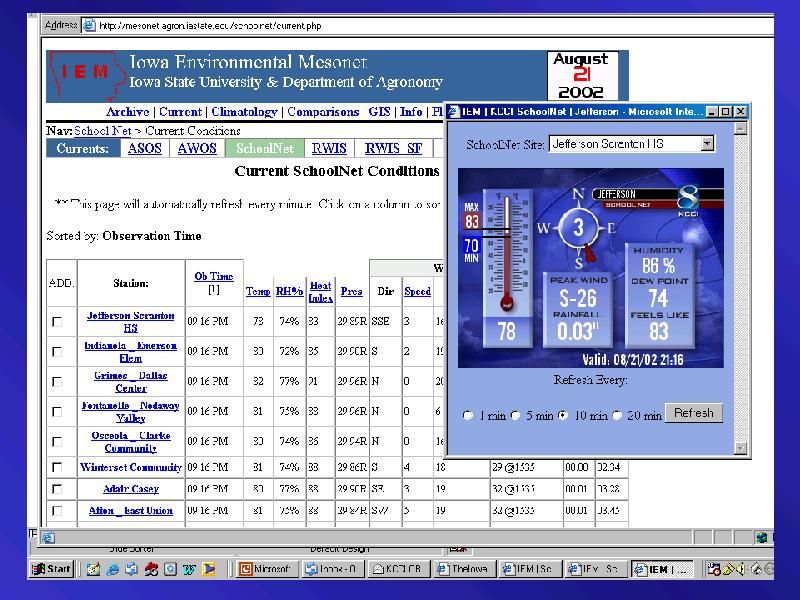800x600 pixels.
Task: Click the volume speaker tray icon
Action: (742, 569)
